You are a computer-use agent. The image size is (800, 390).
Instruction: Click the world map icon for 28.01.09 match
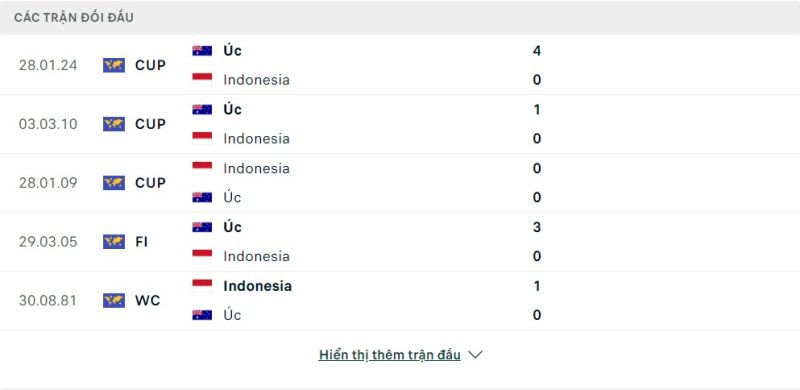tap(114, 183)
